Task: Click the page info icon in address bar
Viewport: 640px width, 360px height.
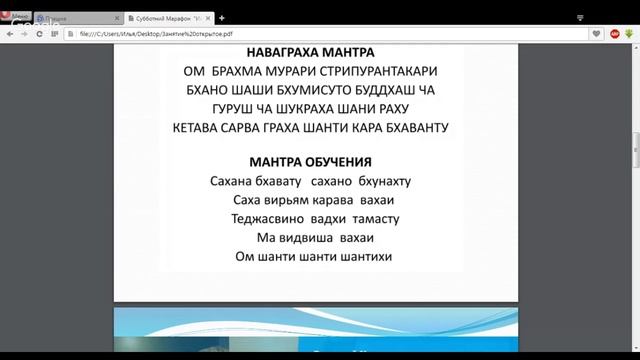Action: (71, 34)
